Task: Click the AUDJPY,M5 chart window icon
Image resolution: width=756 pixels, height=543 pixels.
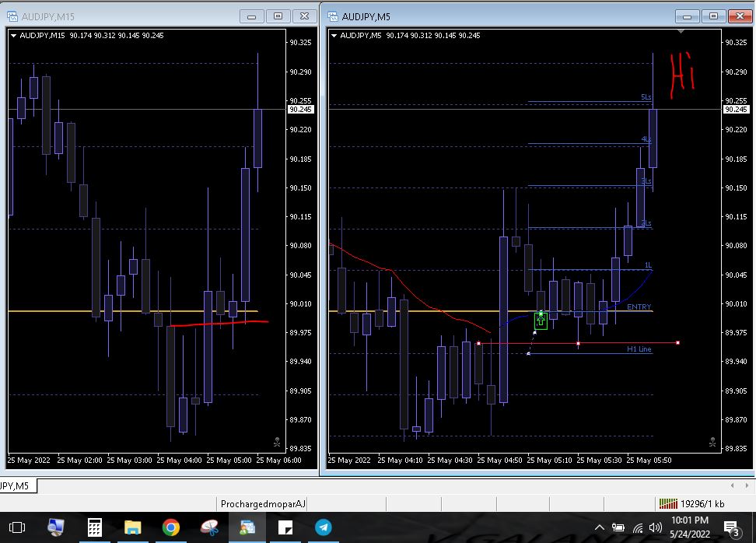Action: (x=333, y=16)
